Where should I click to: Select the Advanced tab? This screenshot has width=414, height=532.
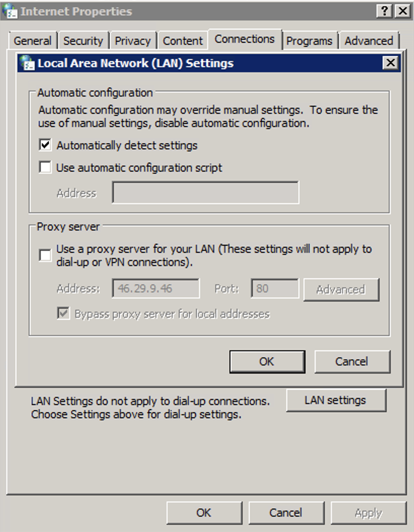369,41
